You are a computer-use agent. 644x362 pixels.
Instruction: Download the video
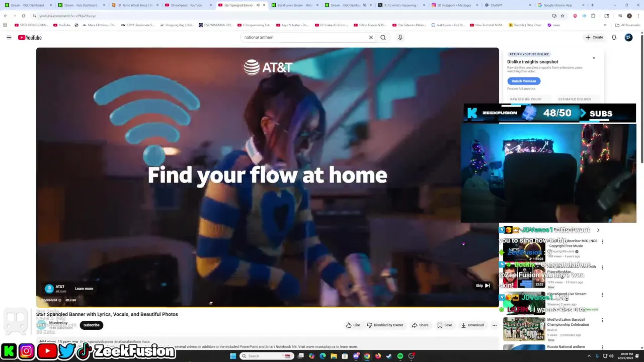[472, 325]
